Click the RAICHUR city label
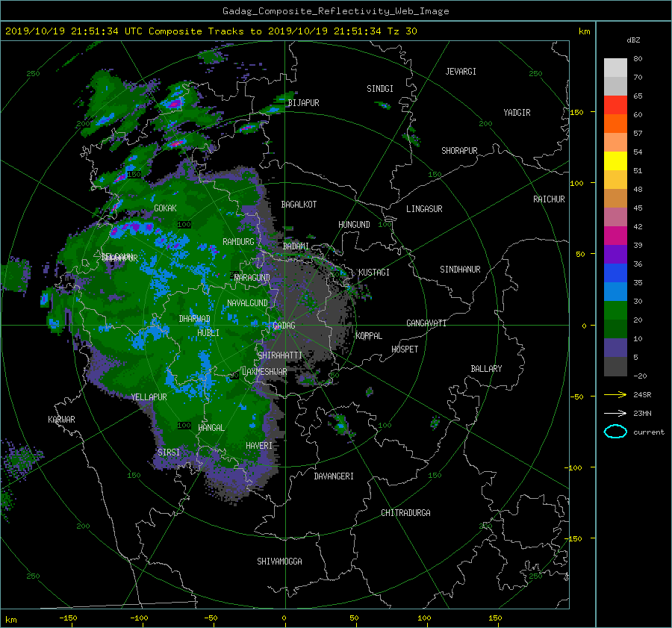The image size is (672, 628). point(549,199)
